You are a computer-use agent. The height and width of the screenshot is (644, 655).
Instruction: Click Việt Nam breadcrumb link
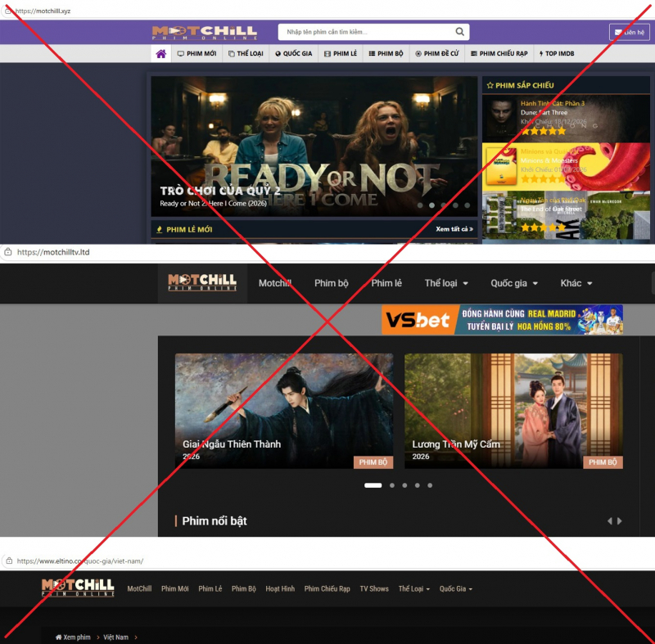115,637
